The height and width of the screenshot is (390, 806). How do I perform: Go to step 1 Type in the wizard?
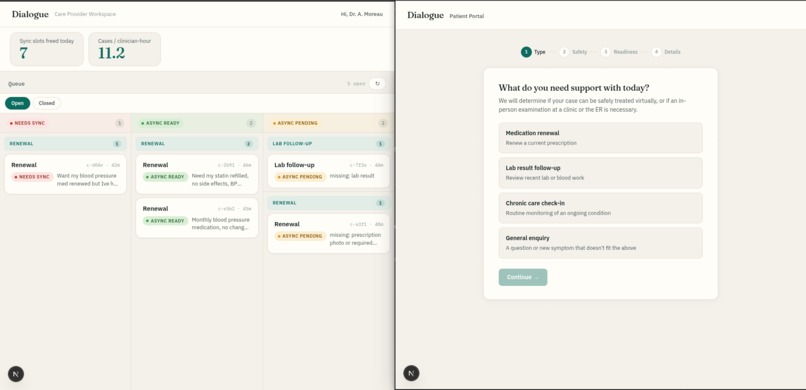pyautogui.click(x=533, y=52)
